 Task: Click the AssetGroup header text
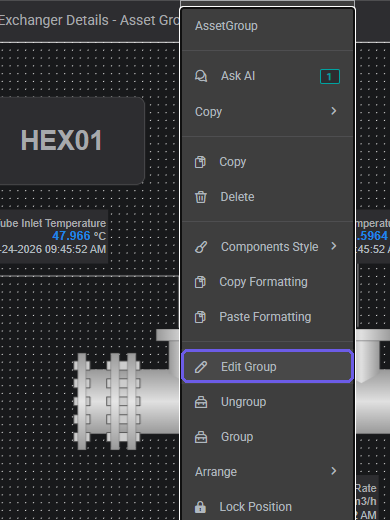coord(226,26)
